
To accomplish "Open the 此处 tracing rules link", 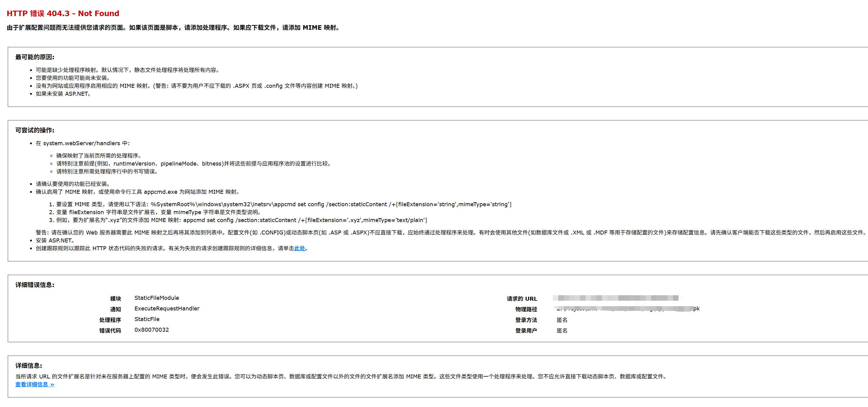I will (299, 248).
